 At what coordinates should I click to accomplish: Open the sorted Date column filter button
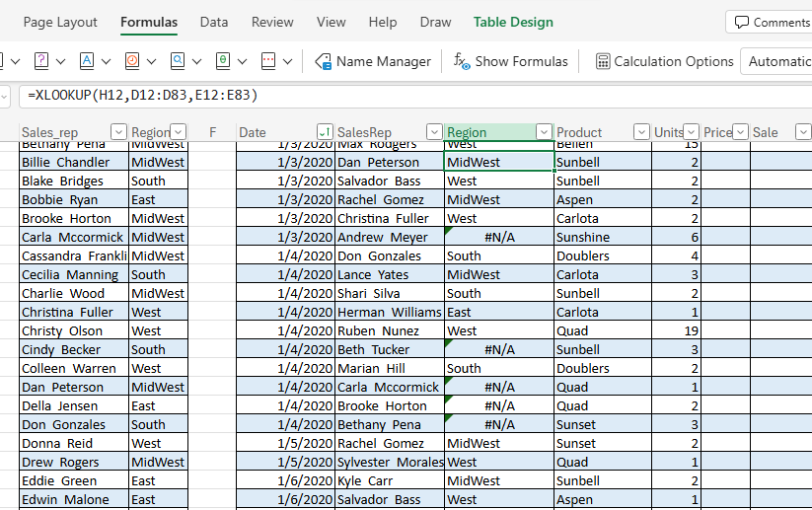pos(325,132)
